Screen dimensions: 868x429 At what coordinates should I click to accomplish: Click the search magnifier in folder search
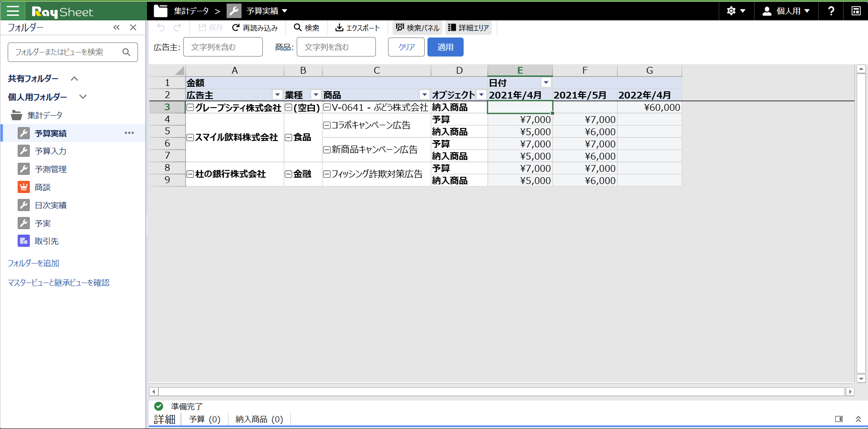pos(127,52)
